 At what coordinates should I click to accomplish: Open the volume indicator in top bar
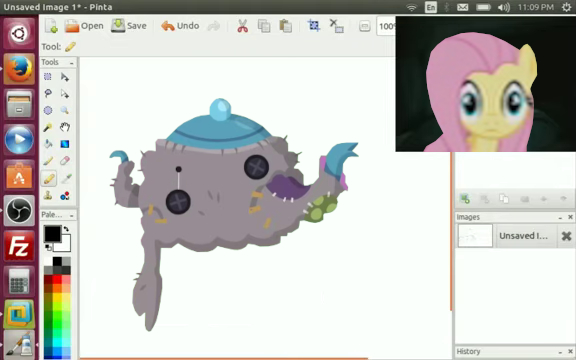coord(503,7)
